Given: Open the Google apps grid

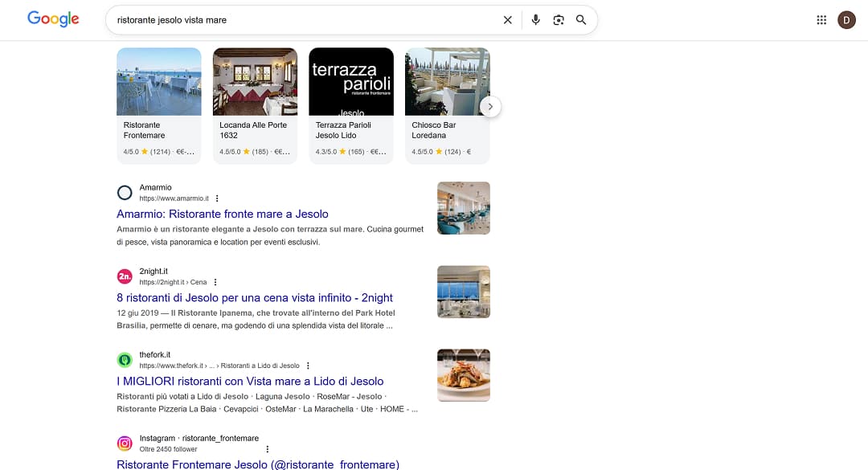Looking at the screenshot, I should coord(821,19).
